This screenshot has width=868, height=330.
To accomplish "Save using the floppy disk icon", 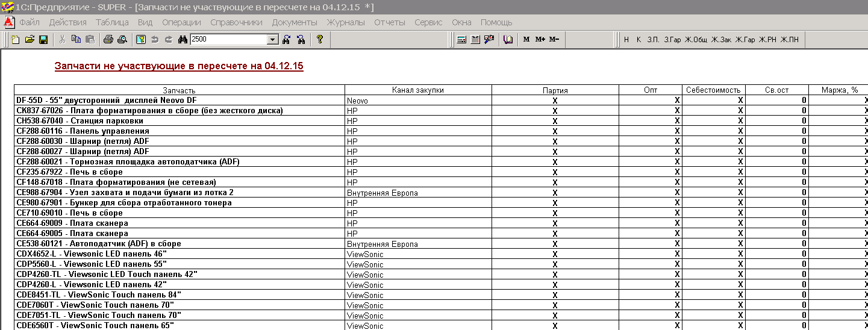I will point(43,40).
